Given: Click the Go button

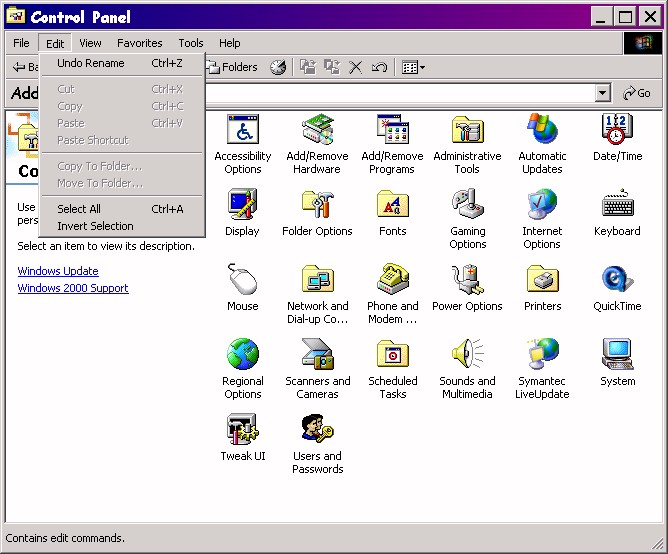Looking at the screenshot, I should tap(636, 93).
